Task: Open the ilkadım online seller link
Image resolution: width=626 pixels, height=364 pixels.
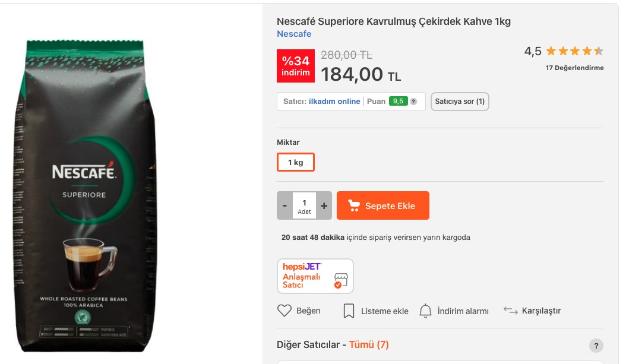Action: click(334, 102)
